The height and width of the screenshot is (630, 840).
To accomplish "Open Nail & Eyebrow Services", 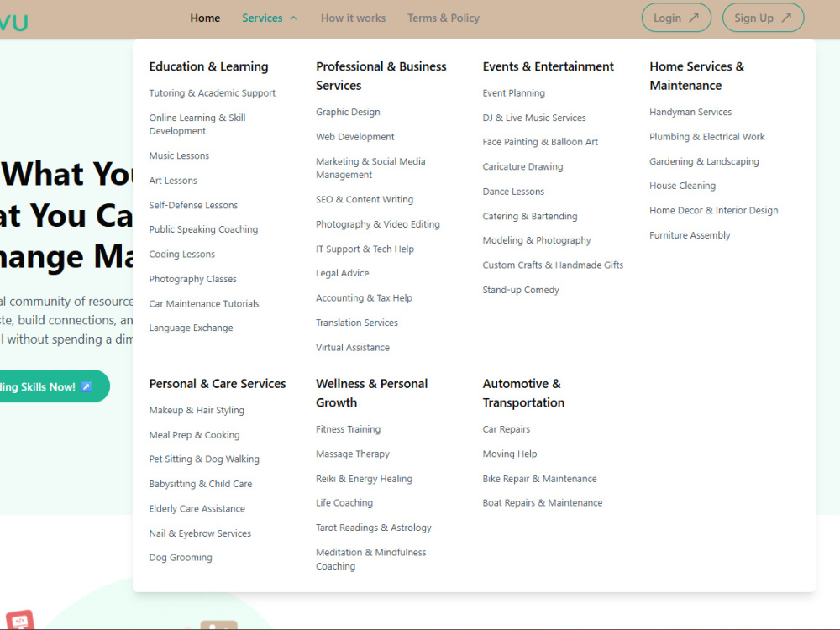I will (200, 533).
